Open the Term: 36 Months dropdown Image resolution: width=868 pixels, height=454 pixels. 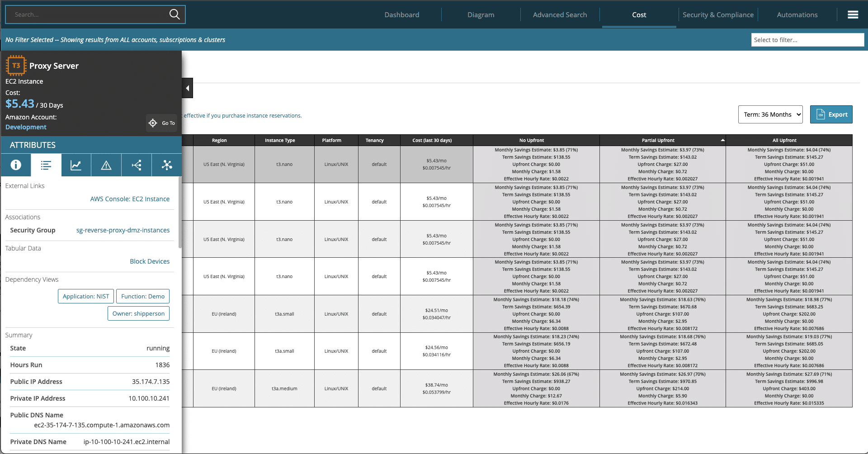(770, 114)
